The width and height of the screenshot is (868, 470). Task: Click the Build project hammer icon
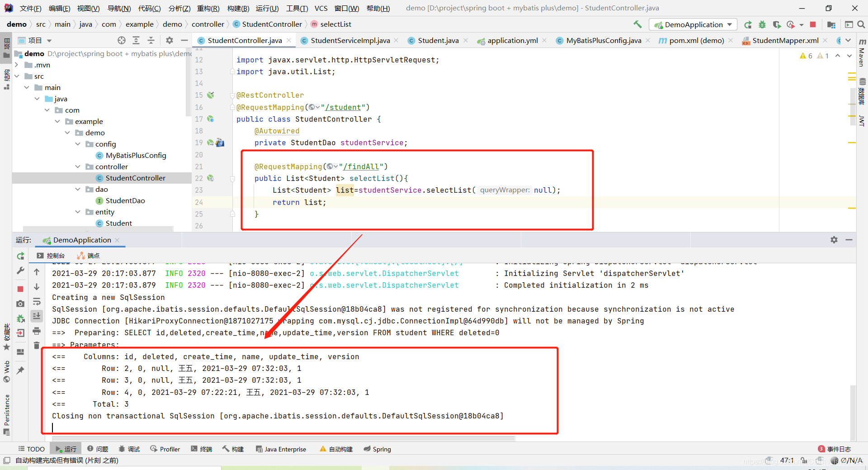pyautogui.click(x=637, y=24)
